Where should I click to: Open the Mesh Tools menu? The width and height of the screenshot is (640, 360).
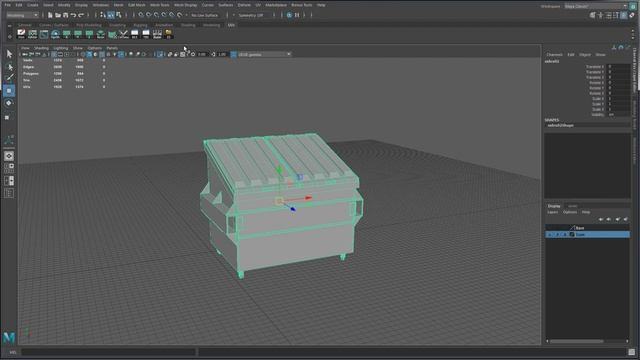coord(160,5)
